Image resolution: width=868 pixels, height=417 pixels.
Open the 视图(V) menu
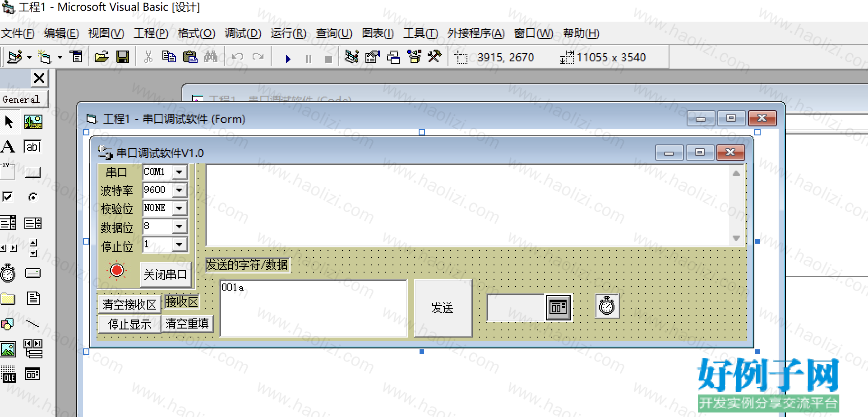coord(106,33)
